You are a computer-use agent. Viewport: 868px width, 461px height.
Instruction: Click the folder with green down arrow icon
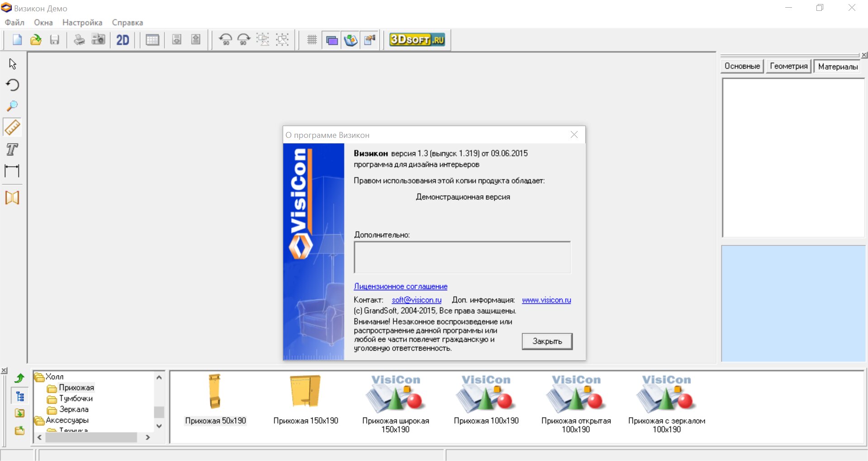coord(19,413)
